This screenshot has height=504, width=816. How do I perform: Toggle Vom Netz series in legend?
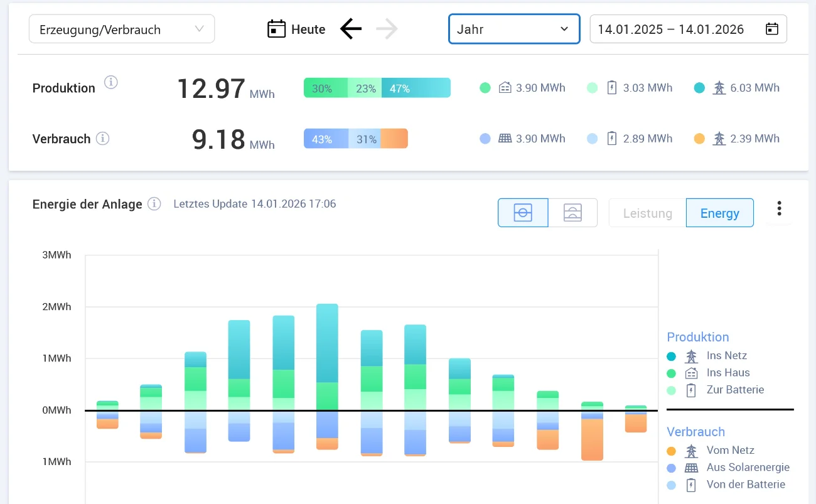(730, 451)
